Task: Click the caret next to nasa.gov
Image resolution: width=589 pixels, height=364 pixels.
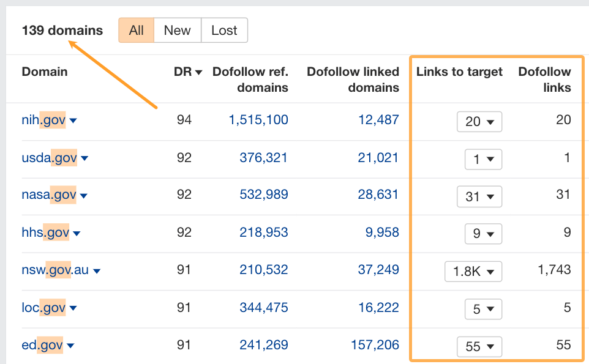Action: [84, 196]
